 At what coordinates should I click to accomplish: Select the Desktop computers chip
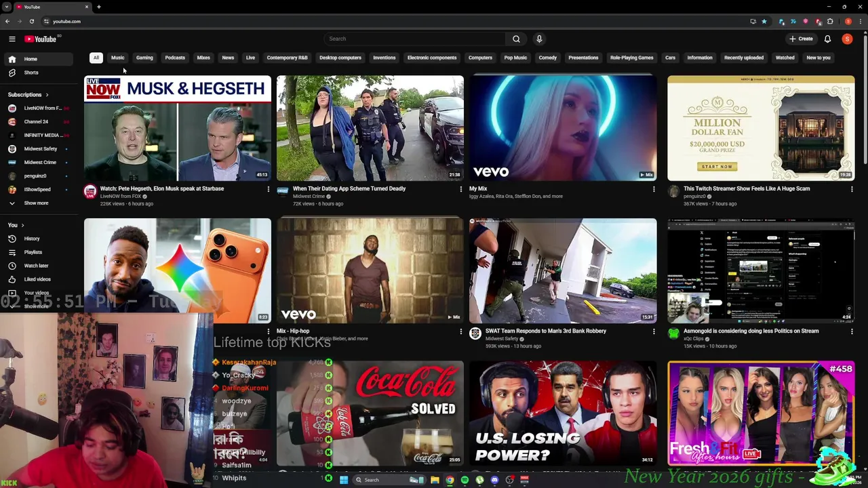click(x=340, y=58)
